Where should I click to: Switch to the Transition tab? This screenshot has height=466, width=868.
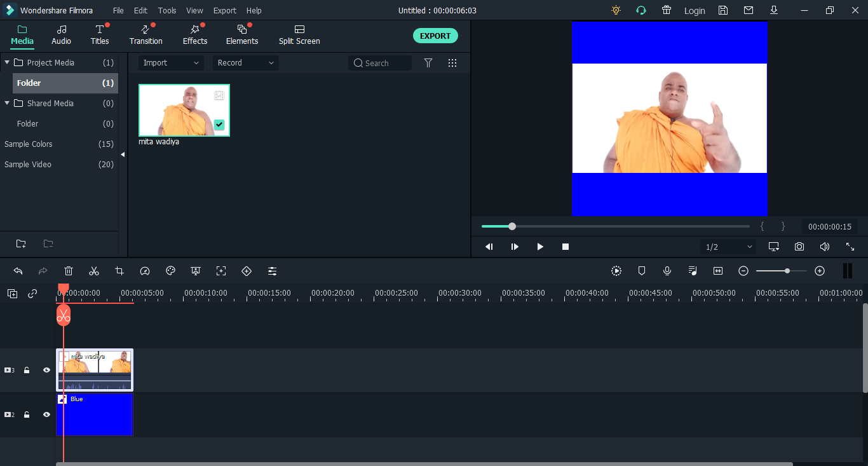point(146,35)
